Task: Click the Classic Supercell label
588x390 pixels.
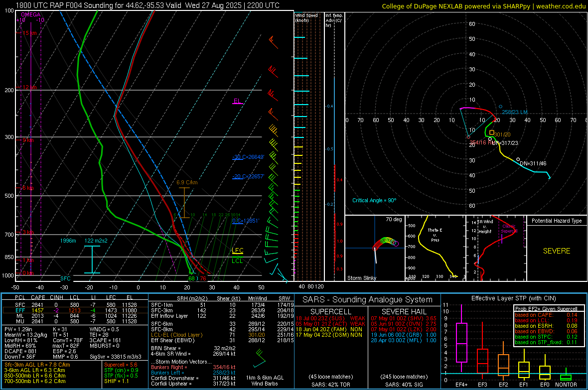Action: click(509, 229)
